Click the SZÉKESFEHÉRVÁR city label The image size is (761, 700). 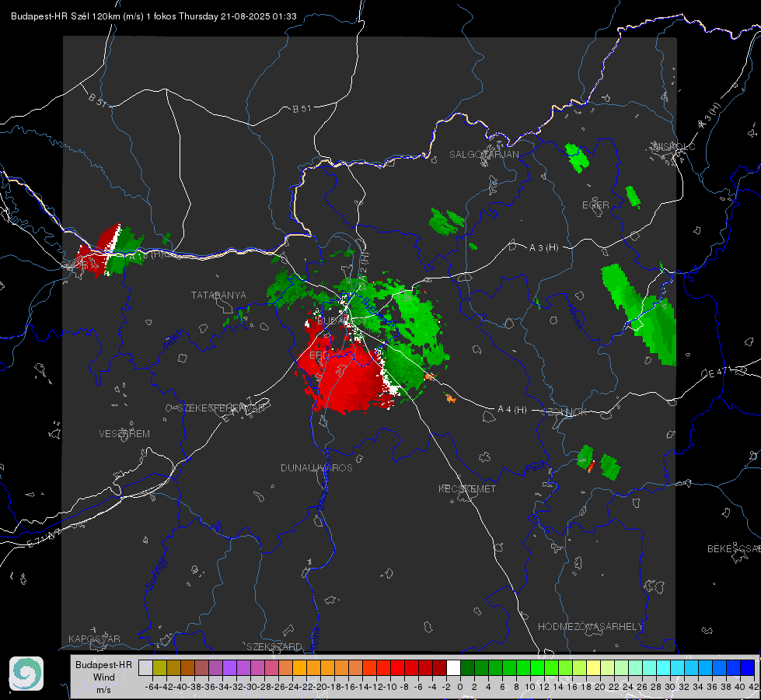tap(221, 408)
